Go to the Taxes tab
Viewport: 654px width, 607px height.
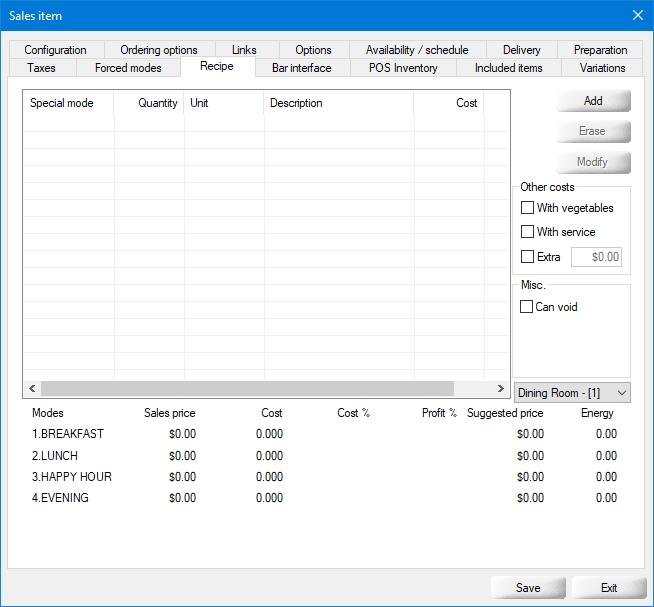[42, 68]
